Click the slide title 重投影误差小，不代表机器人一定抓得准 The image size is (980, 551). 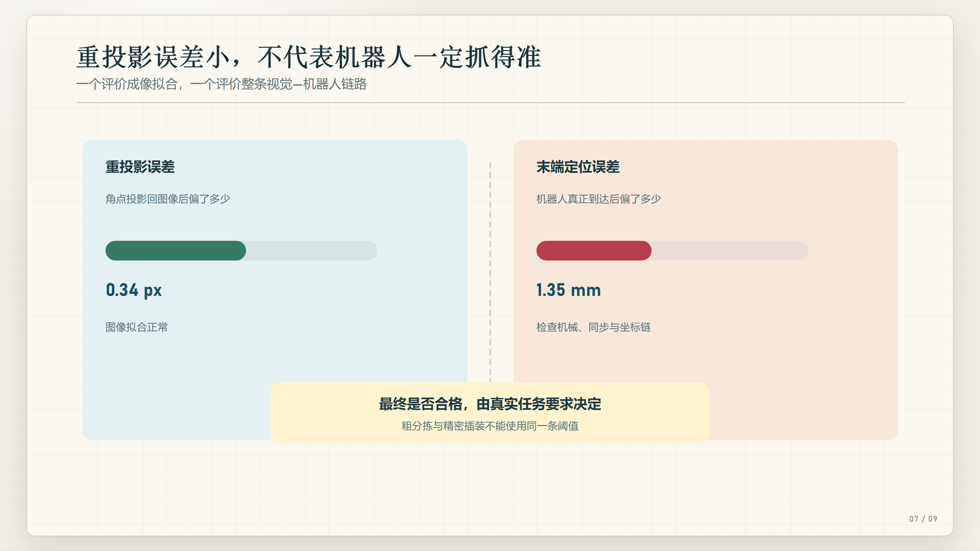(x=309, y=57)
